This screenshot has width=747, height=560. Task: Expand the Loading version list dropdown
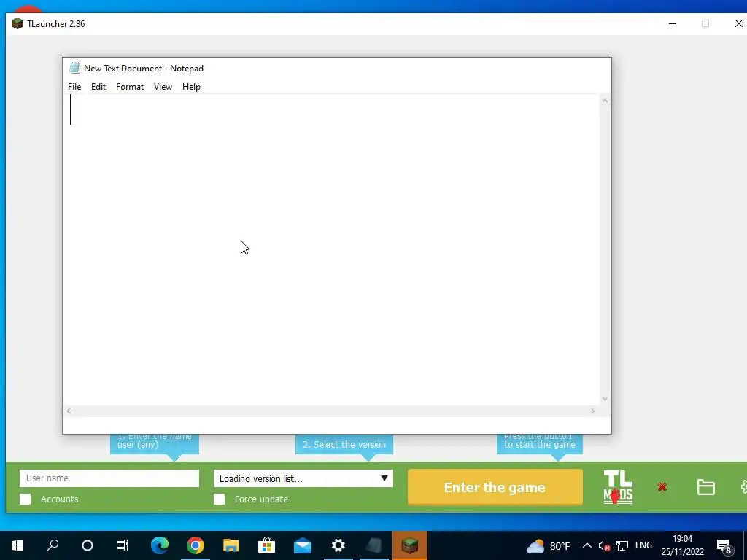(x=303, y=478)
